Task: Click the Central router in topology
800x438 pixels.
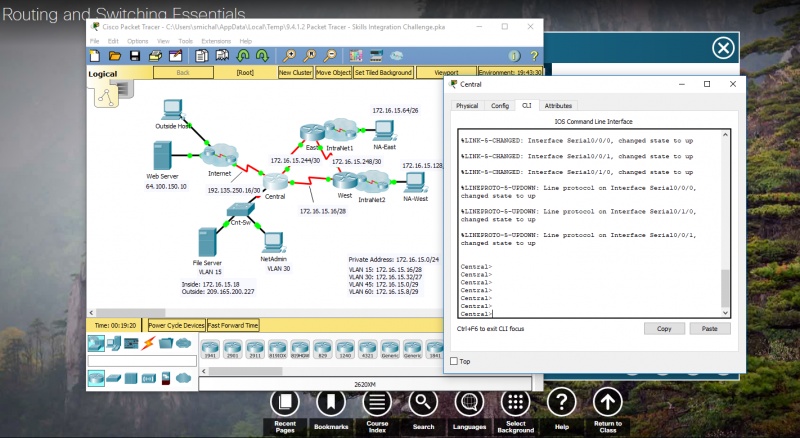Action: (x=276, y=181)
